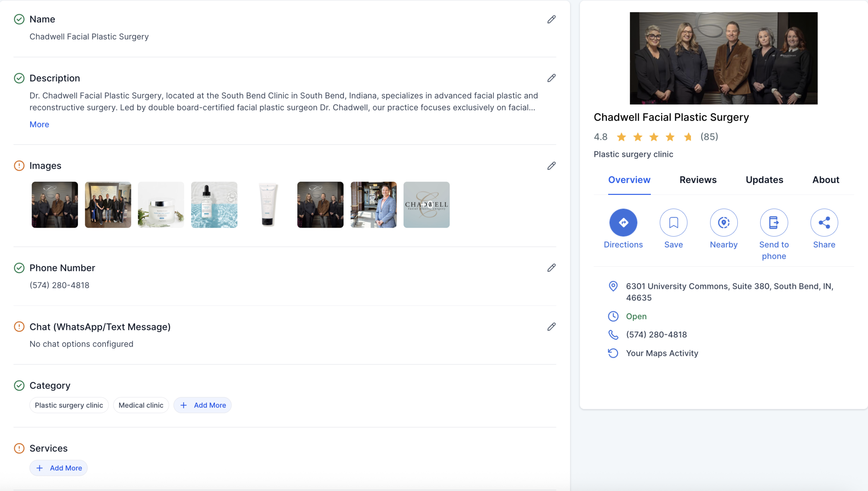Image resolution: width=868 pixels, height=491 pixels.
Task: Click the green check icon beside Name
Action: (19, 19)
